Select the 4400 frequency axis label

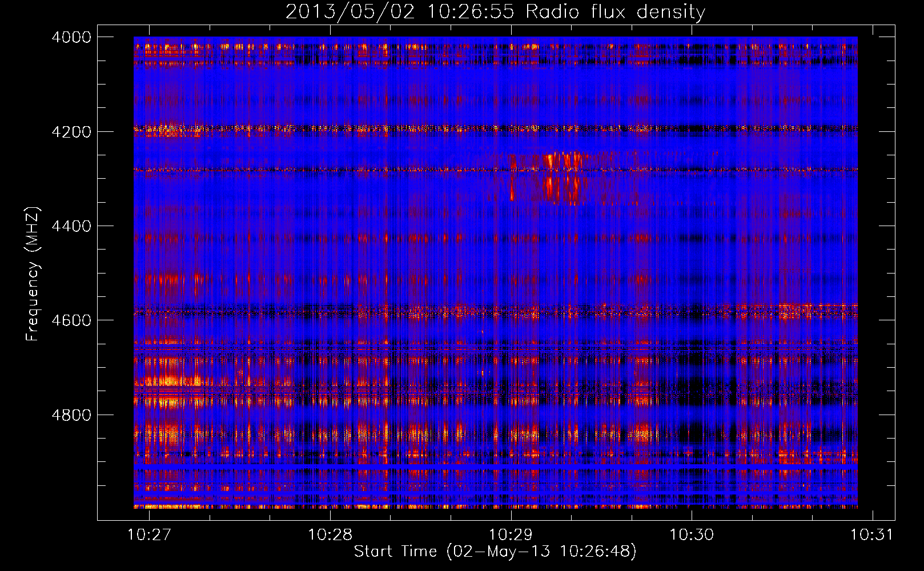tap(71, 226)
